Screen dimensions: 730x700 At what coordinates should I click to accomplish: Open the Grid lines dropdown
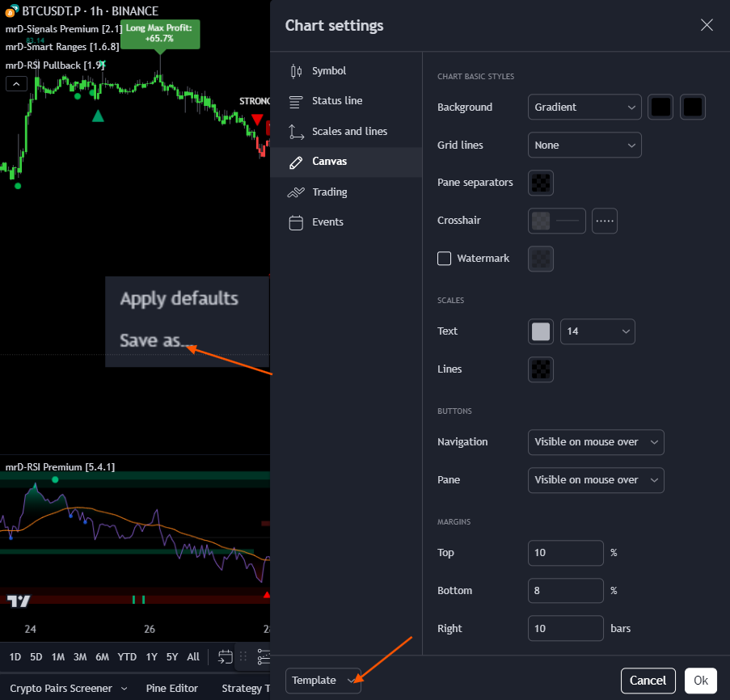(584, 145)
